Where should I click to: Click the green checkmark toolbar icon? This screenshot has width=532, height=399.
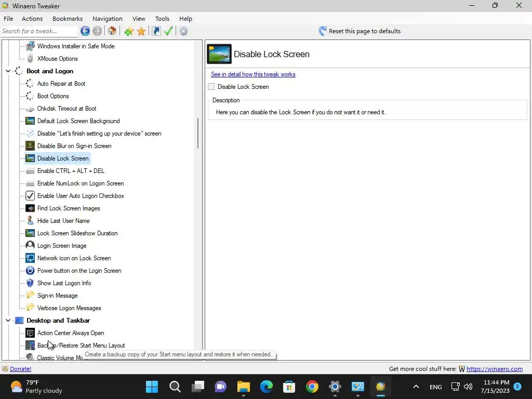(x=168, y=31)
